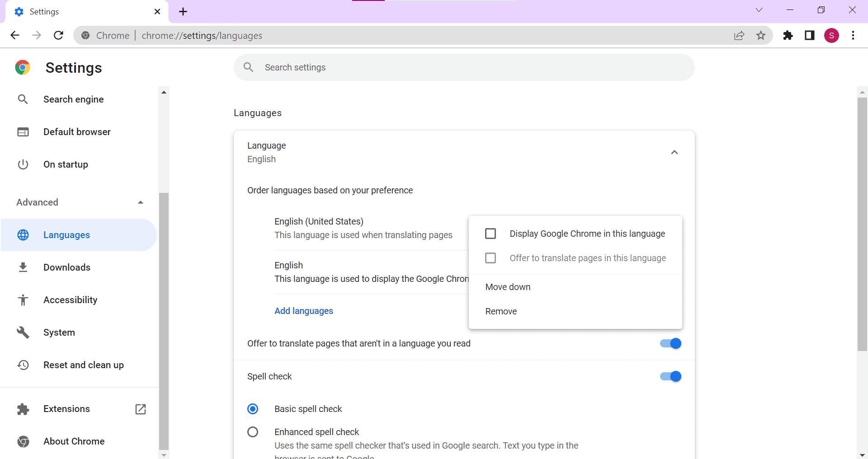Open Chrome's three-dot menu
Image resolution: width=868 pixels, height=459 pixels.
click(853, 35)
